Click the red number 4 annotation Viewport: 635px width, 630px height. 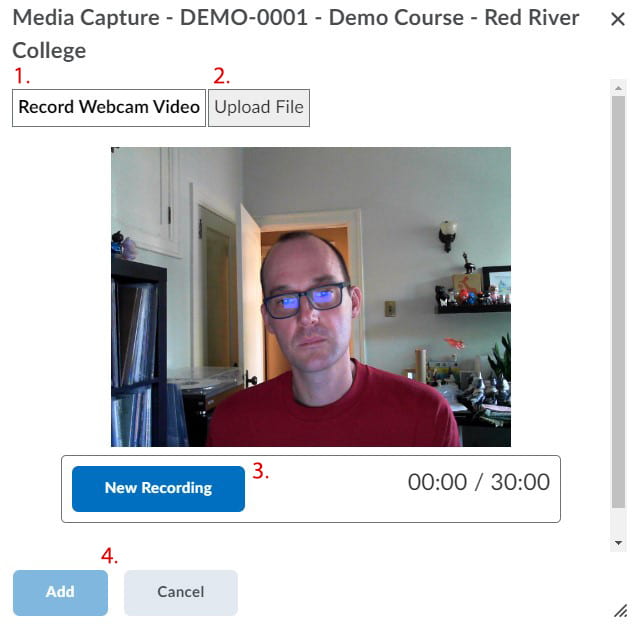coord(110,556)
